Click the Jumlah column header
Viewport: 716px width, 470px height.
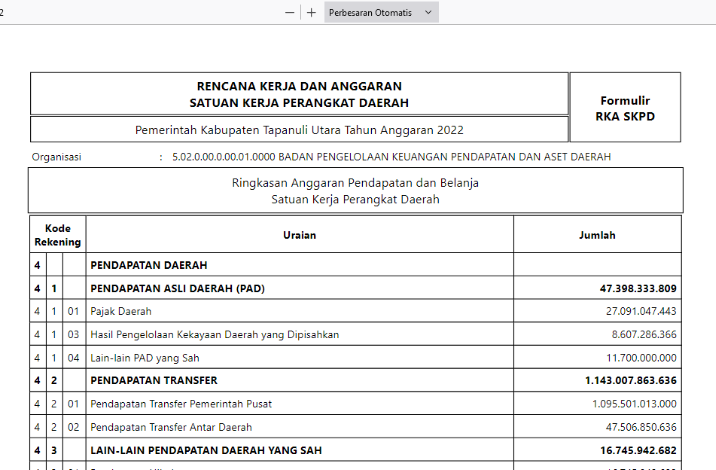pyautogui.click(x=597, y=235)
